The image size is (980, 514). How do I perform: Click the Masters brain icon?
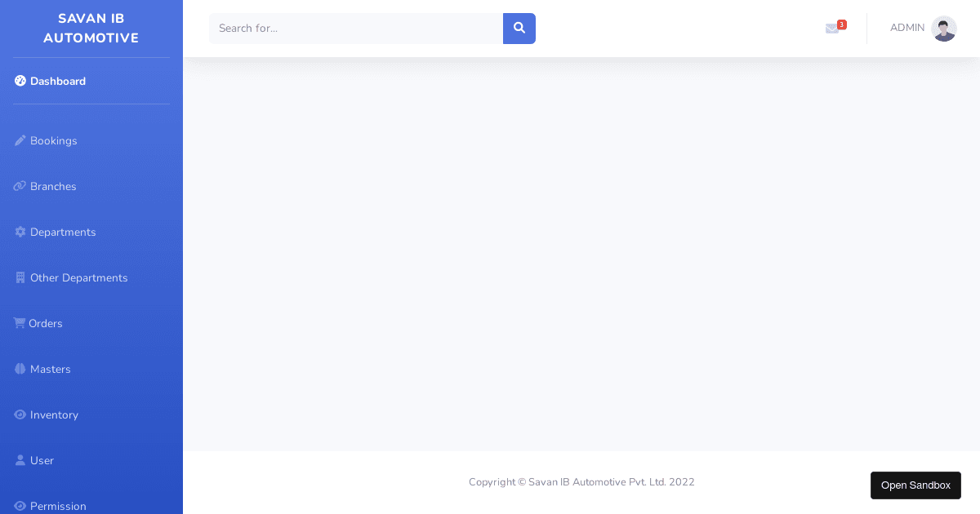click(20, 369)
